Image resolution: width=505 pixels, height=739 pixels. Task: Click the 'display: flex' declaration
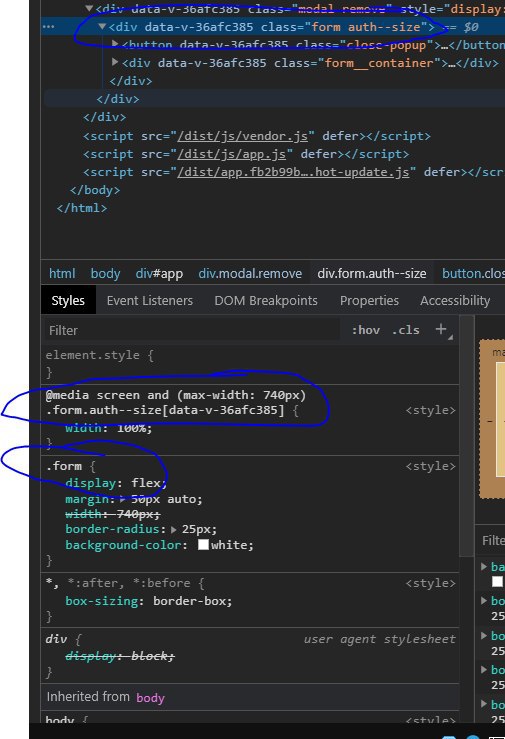[x=116, y=483]
